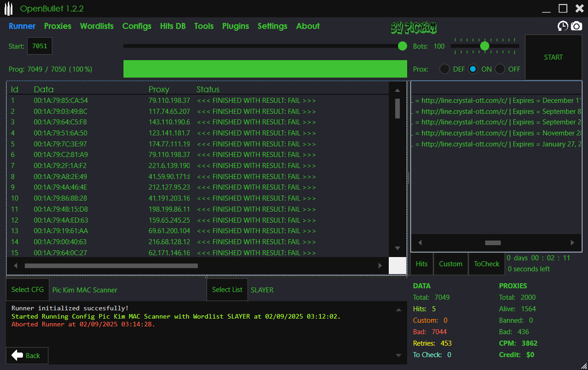Select row with data 00:1A:79:19:61:AA

click(198, 231)
